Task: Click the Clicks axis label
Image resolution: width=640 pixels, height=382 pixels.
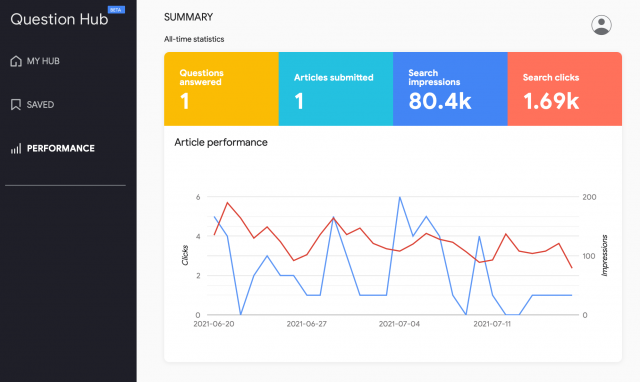Action: (x=185, y=255)
